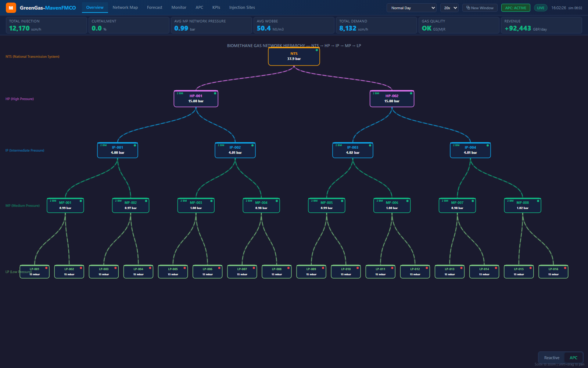Screen dimensions: 588x368
Task: Open the Normal Day scenario dropdown
Action: click(411, 7)
